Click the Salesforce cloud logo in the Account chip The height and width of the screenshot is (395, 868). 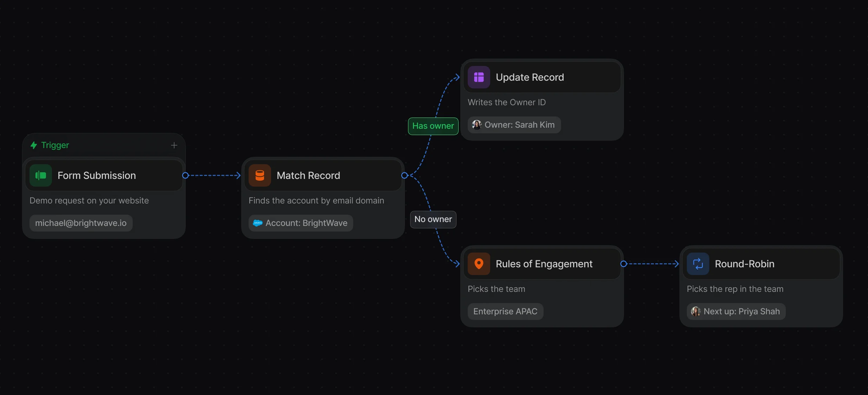[x=258, y=223]
